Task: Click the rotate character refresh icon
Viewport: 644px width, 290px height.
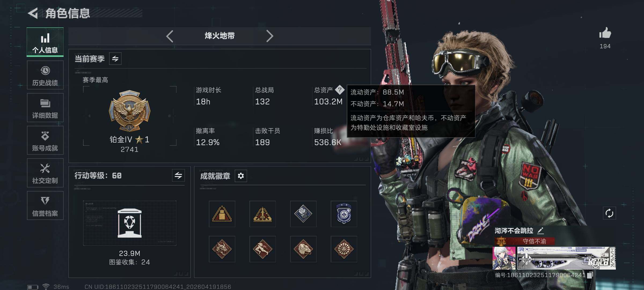Action: pos(609,213)
